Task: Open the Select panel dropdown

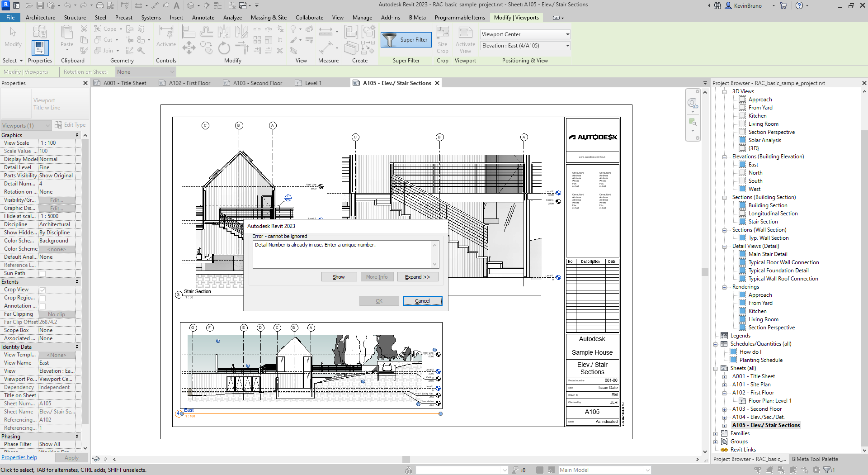Action: click(x=13, y=61)
